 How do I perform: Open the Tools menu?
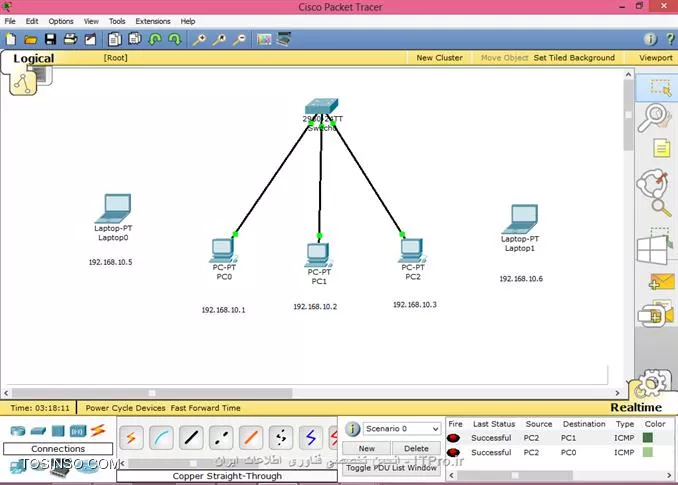tap(117, 21)
